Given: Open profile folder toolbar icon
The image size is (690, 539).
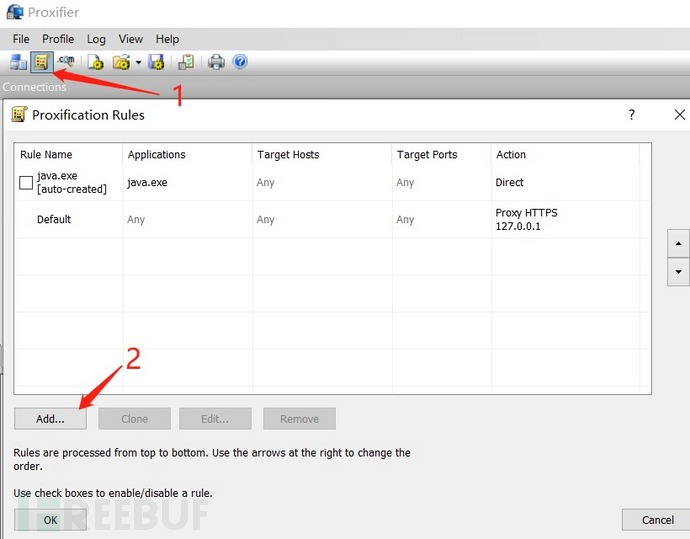Looking at the screenshot, I should (x=121, y=62).
